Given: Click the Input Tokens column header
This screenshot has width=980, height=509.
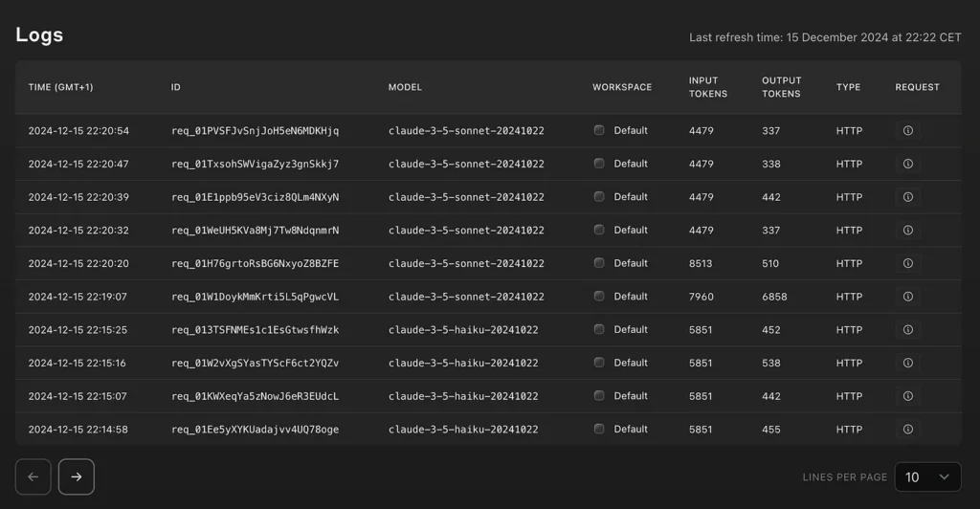Looking at the screenshot, I should (708, 87).
